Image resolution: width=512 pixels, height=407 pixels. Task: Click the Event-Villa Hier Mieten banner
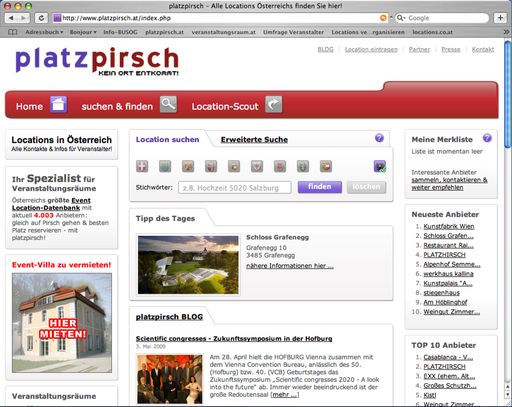[x=62, y=323]
